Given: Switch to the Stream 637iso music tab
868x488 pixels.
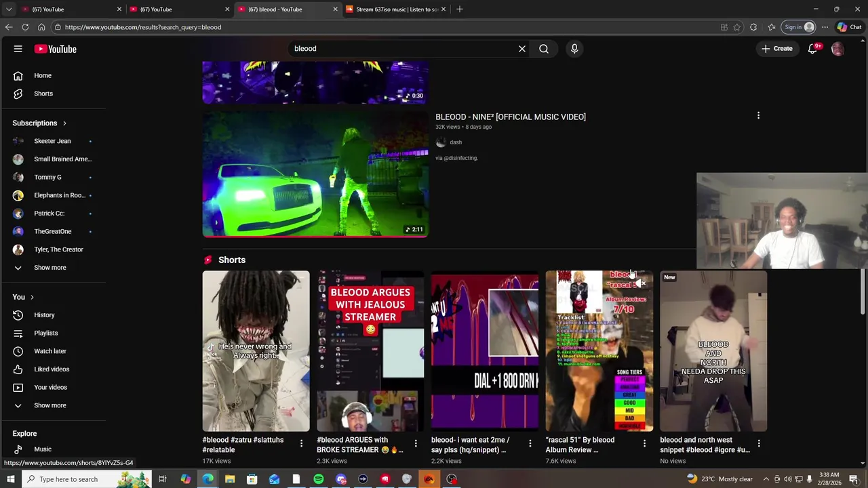Looking at the screenshot, I should click(396, 9).
